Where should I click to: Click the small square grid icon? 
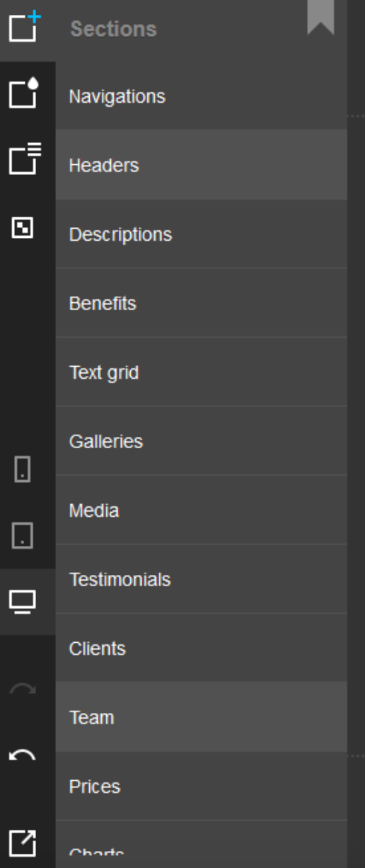click(x=23, y=228)
